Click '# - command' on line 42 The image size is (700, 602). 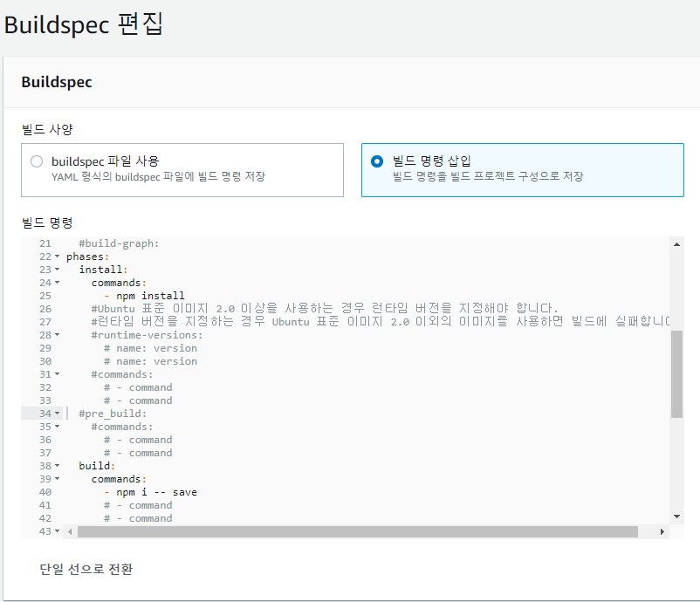(x=138, y=518)
